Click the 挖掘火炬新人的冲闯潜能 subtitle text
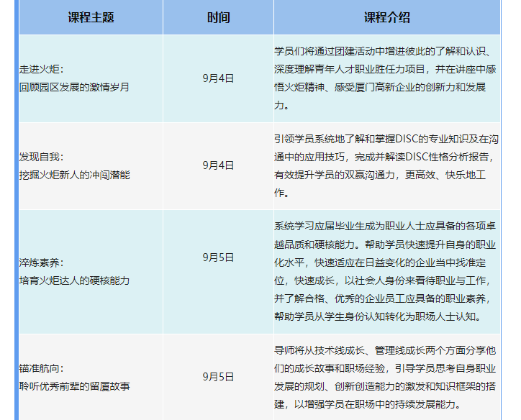Screen dimensions: 521x420 point(74,175)
